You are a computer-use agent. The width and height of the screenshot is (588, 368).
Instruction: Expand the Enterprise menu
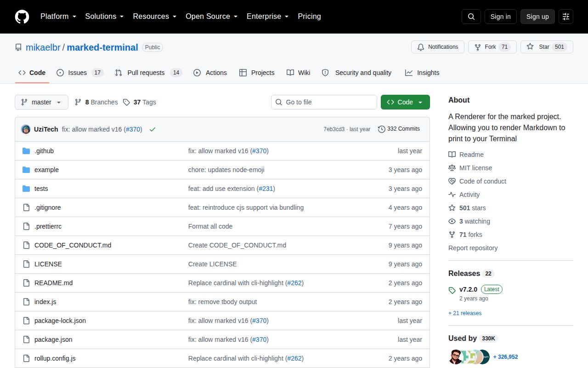click(x=268, y=17)
